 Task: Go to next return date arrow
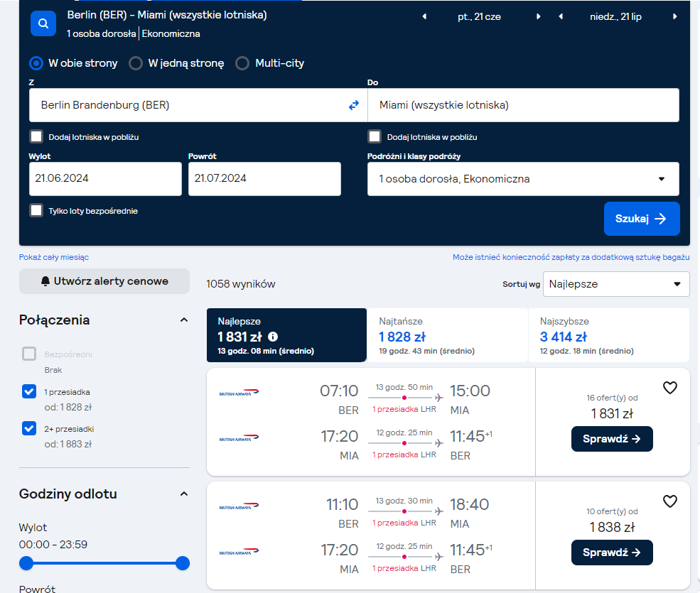[x=675, y=16]
